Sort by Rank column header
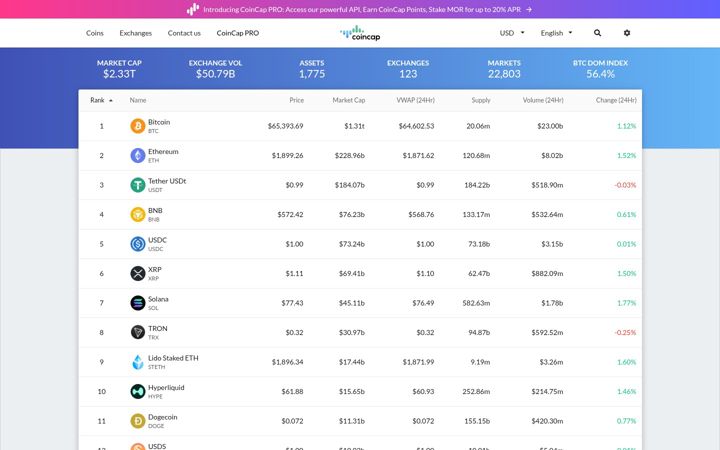 point(101,100)
